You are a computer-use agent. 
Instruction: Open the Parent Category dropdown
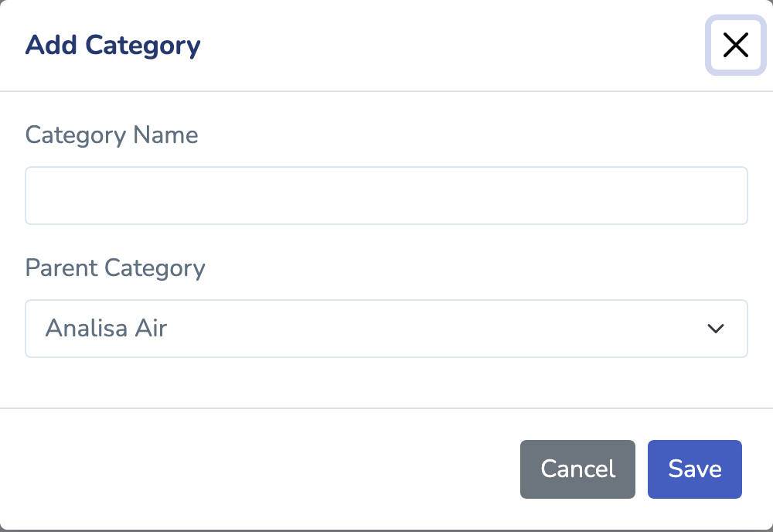coord(386,329)
